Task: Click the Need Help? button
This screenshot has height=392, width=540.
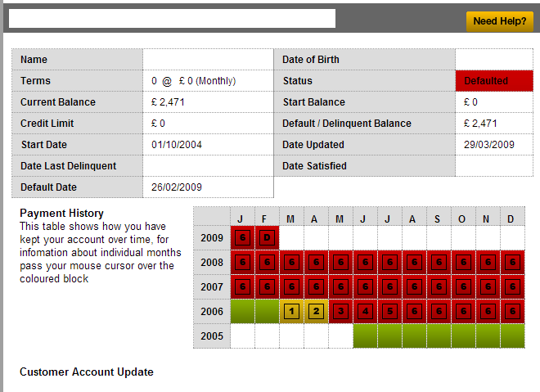Action: point(499,21)
